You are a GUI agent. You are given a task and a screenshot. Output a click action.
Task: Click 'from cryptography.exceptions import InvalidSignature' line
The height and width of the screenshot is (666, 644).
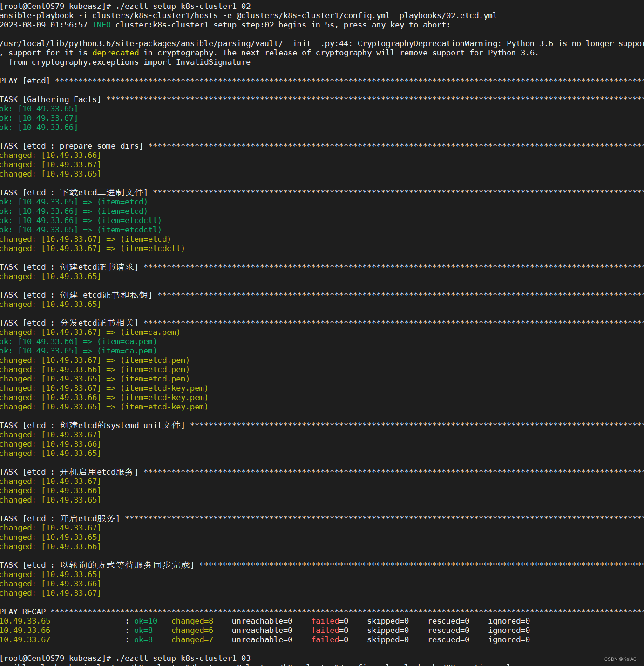[x=129, y=62]
